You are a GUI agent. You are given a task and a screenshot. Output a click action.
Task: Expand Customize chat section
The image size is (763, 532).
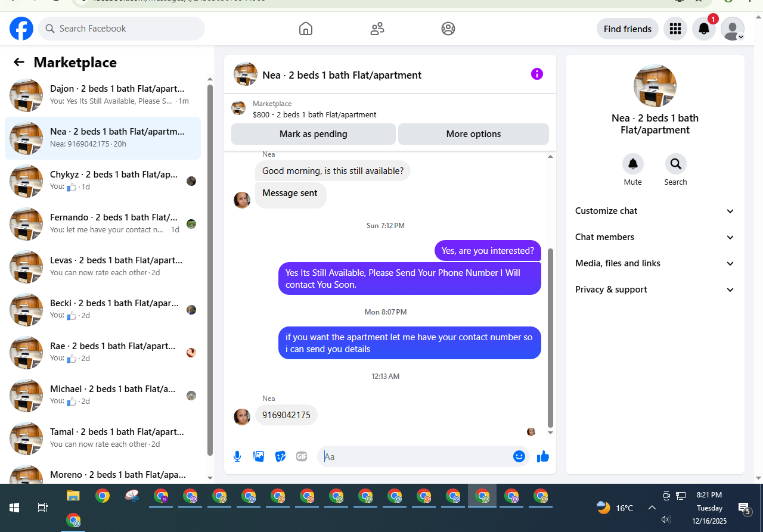pos(655,211)
